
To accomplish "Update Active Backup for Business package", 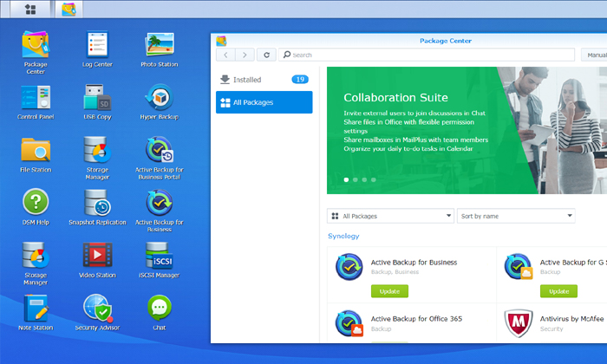I will tap(389, 291).
